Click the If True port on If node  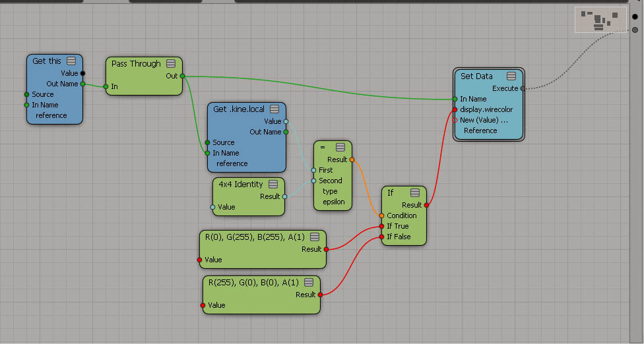(x=381, y=226)
